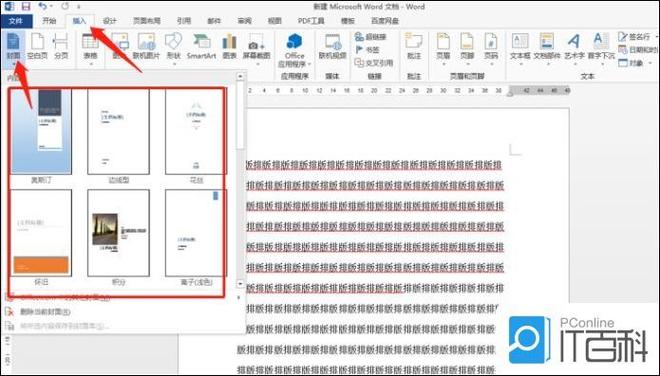Open the Cover Page (封面) gallery button
The image size is (660, 376).
(x=13, y=47)
